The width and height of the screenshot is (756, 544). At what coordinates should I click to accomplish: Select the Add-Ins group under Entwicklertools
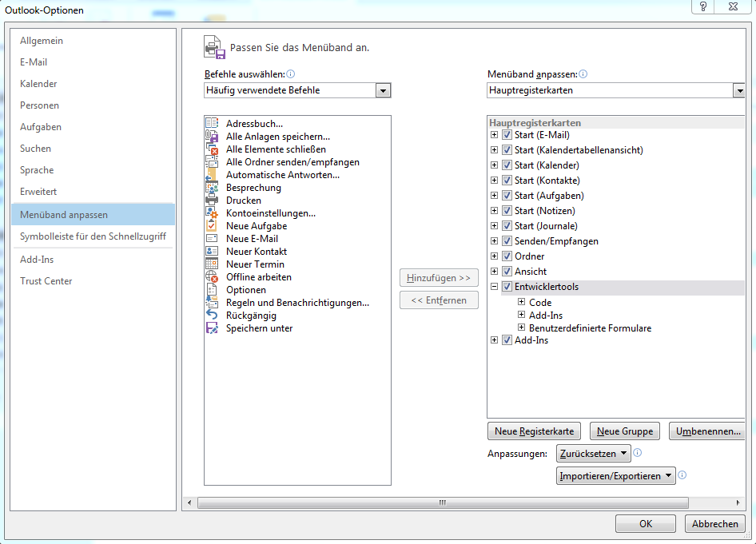(545, 315)
